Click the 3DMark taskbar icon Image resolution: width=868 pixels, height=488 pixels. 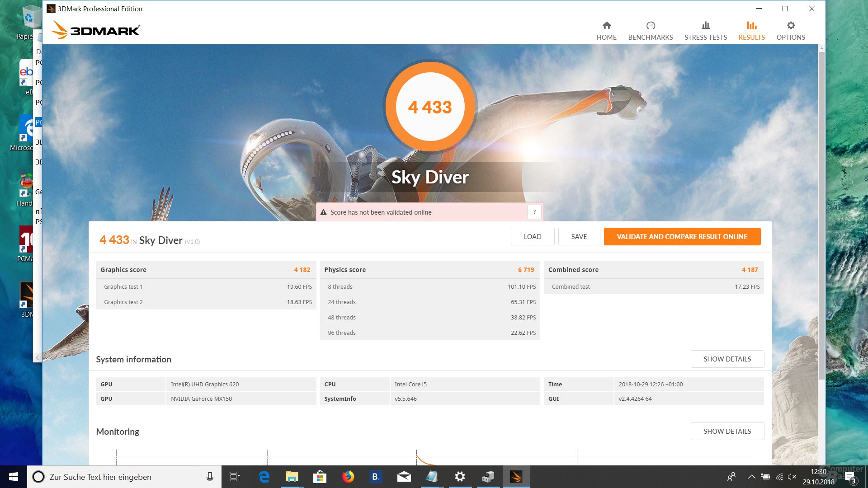516,477
